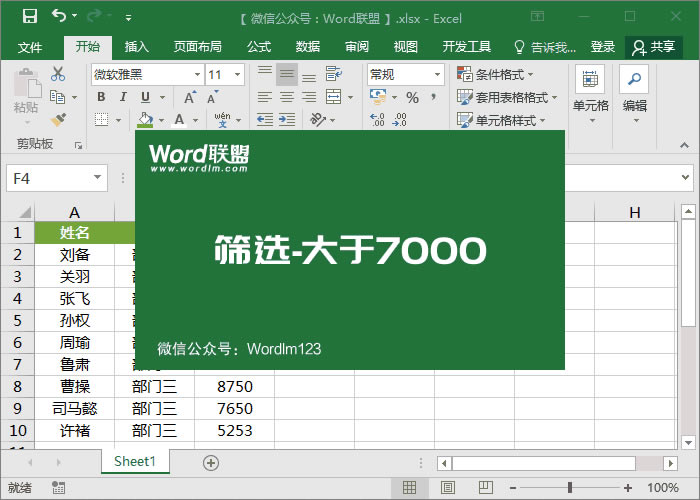Expand the font size dropdown
The width and height of the screenshot is (700, 500).
pyautogui.click(x=236, y=74)
